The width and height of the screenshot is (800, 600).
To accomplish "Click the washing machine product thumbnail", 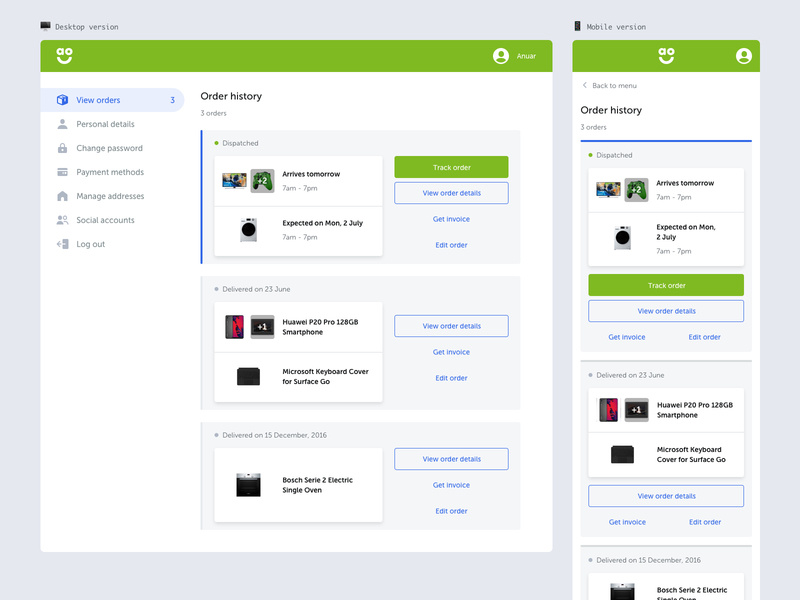I will [248, 230].
